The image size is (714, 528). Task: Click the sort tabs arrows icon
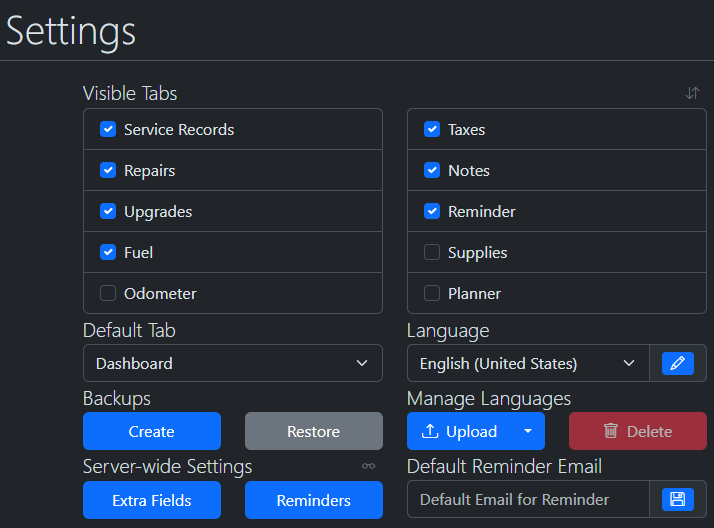(x=692, y=93)
